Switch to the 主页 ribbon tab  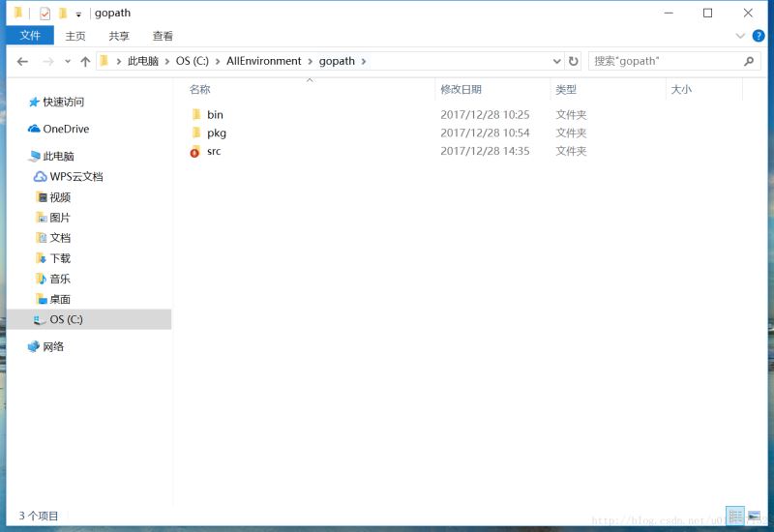(75, 36)
